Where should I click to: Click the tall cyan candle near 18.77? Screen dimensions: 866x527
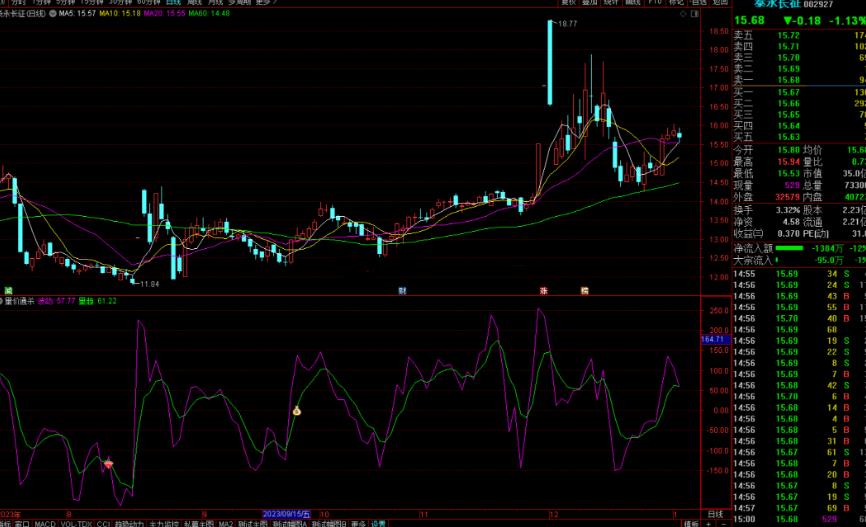[x=550, y=62]
